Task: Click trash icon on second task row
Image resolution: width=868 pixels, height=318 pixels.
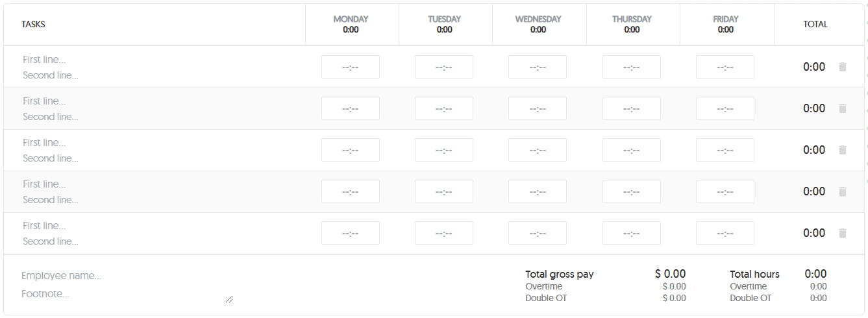Action: (x=843, y=108)
